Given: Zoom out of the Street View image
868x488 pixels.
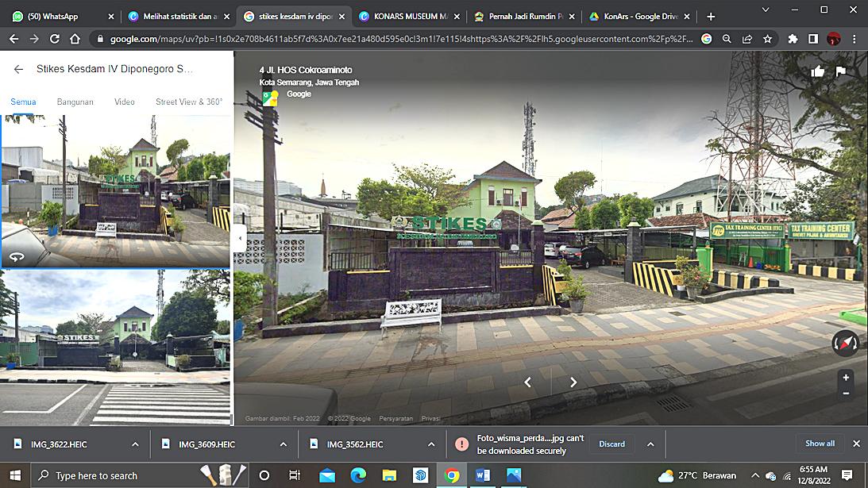Looking at the screenshot, I should click(x=845, y=394).
